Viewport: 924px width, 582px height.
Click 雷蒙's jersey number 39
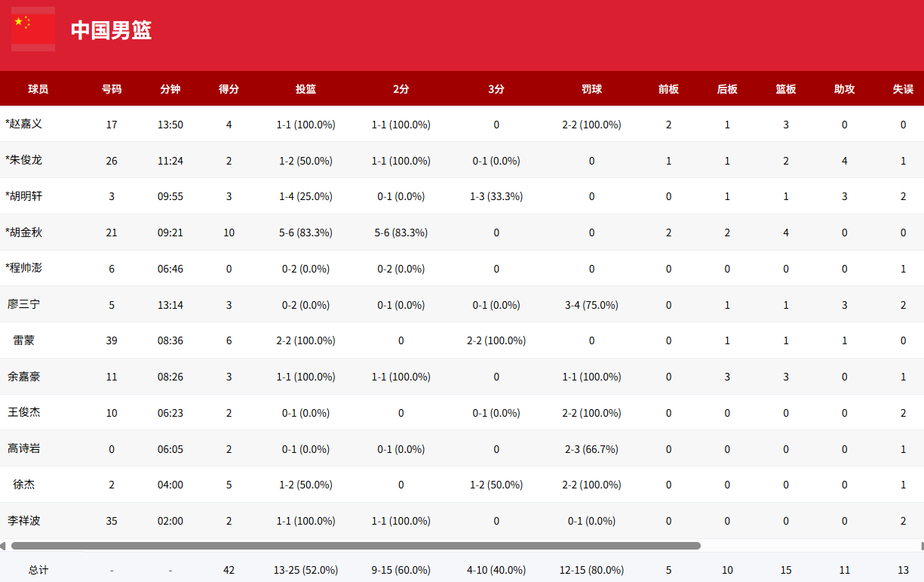click(x=112, y=340)
